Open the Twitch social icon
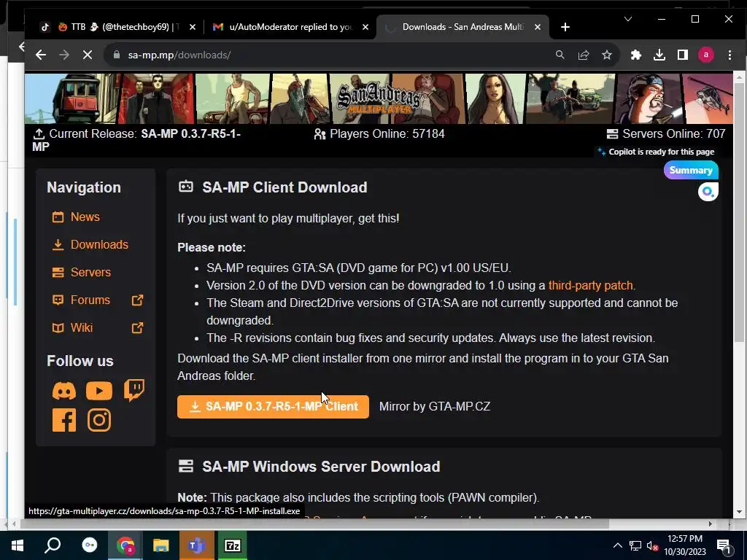 point(134,391)
